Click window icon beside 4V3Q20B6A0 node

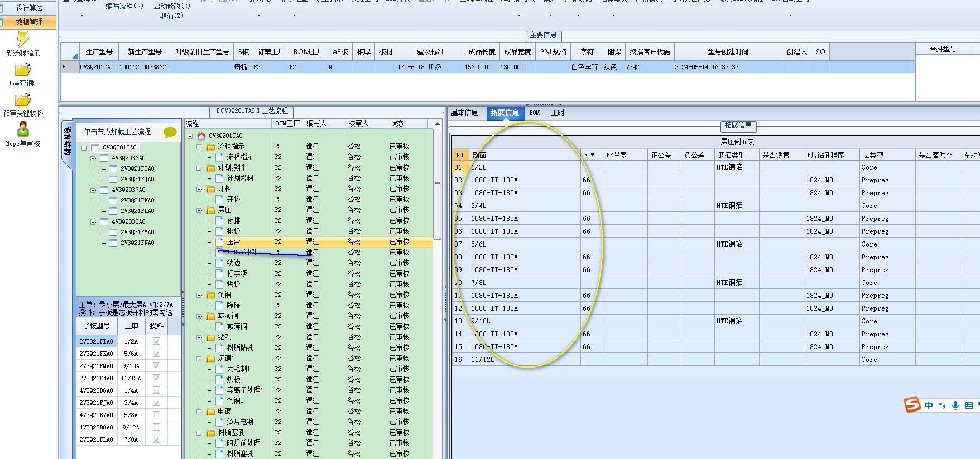[104, 158]
